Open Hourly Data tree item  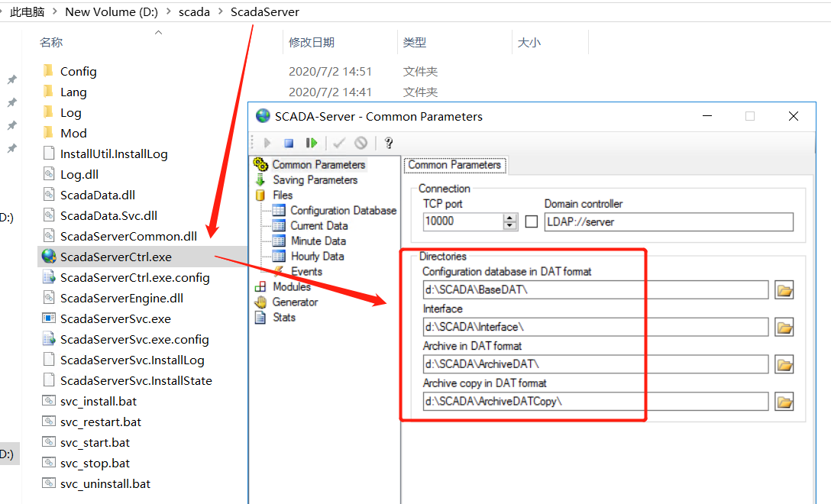317,257
